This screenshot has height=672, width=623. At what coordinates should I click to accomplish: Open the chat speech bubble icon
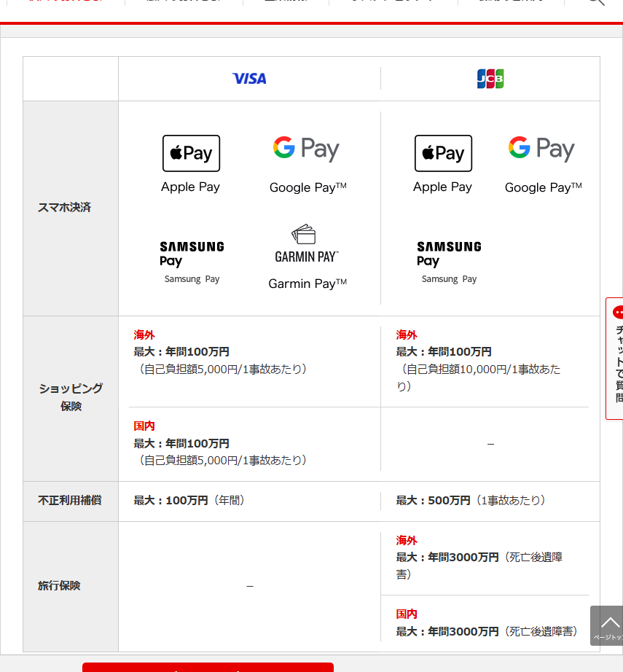(x=618, y=313)
